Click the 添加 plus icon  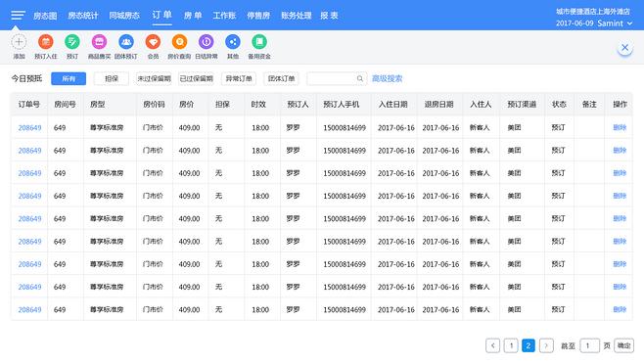pyautogui.click(x=19, y=42)
